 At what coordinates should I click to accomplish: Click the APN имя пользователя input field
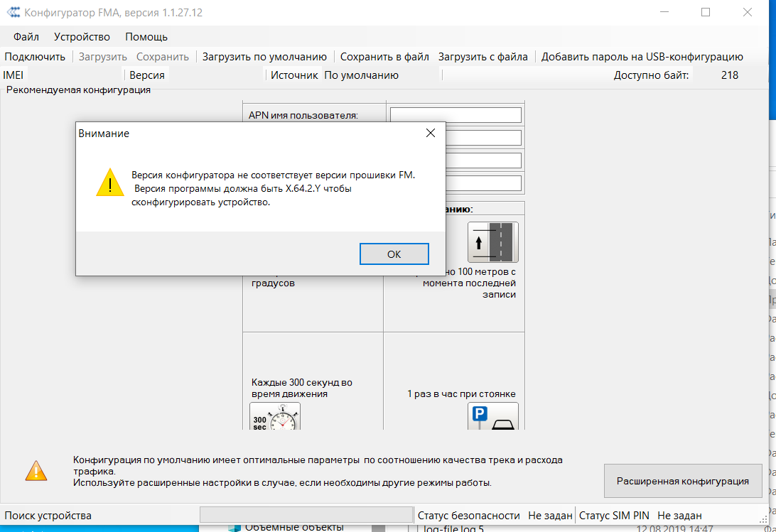[x=456, y=115]
